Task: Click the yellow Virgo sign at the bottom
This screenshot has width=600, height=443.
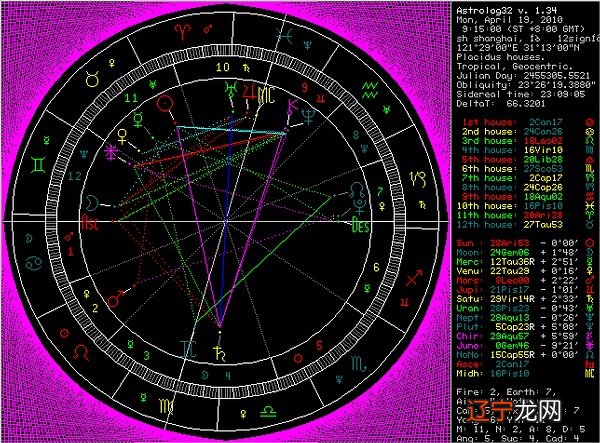Action: click(x=166, y=406)
